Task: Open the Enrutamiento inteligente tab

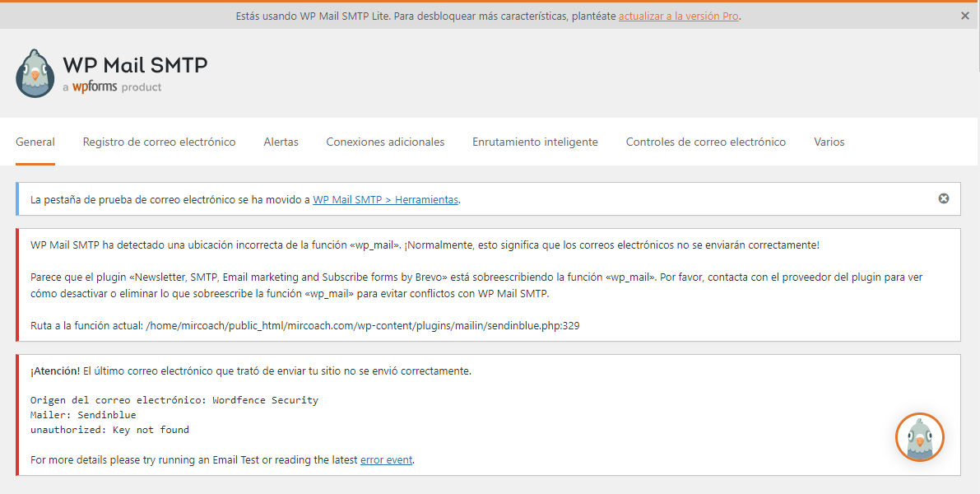Action: pyautogui.click(x=535, y=142)
